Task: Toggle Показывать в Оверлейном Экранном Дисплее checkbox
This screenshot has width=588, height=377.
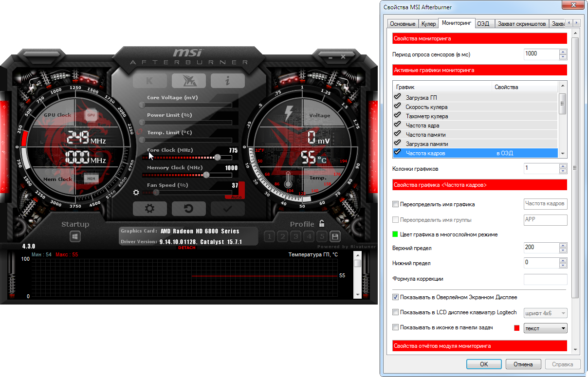Action: pyautogui.click(x=396, y=297)
